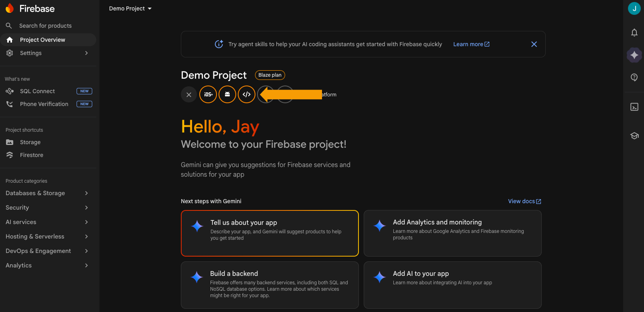This screenshot has width=644, height=312.
Task: Click sparkle icon on Build a backend
Action: click(197, 277)
